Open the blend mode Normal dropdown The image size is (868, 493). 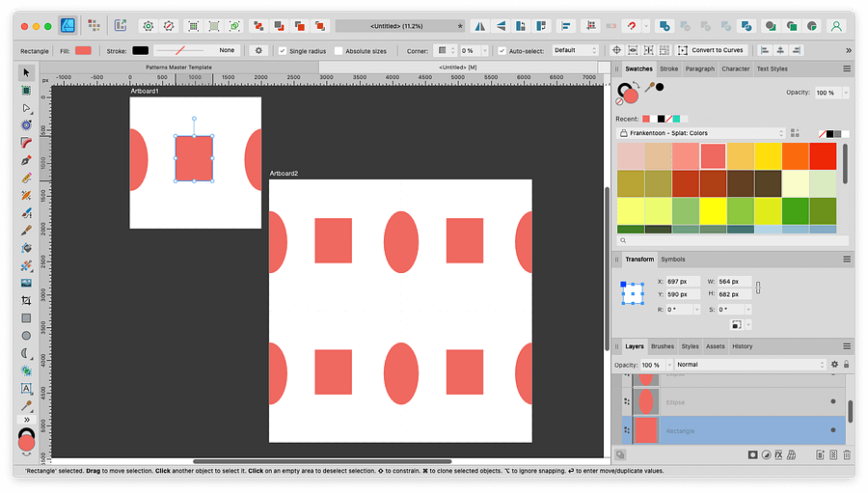tap(749, 365)
